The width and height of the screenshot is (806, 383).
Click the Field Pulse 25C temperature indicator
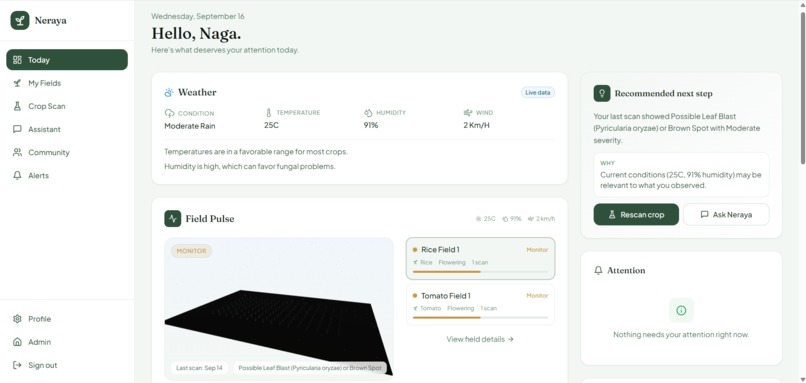click(x=486, y=219)
